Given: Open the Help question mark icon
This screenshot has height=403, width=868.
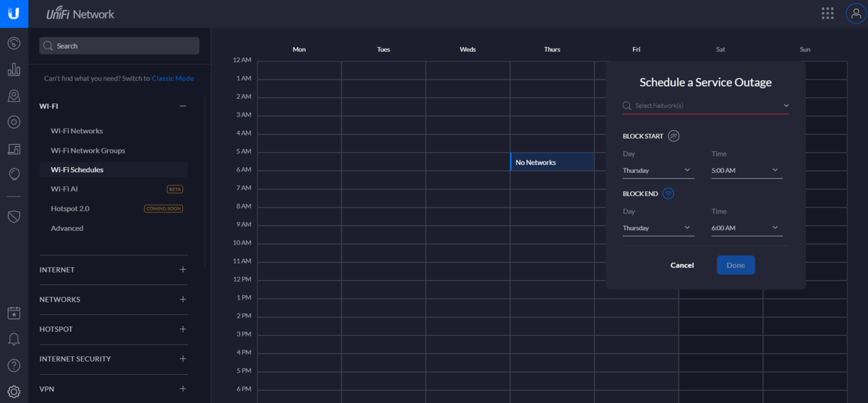Looking at the screenshot, I should tap(14, 365).
